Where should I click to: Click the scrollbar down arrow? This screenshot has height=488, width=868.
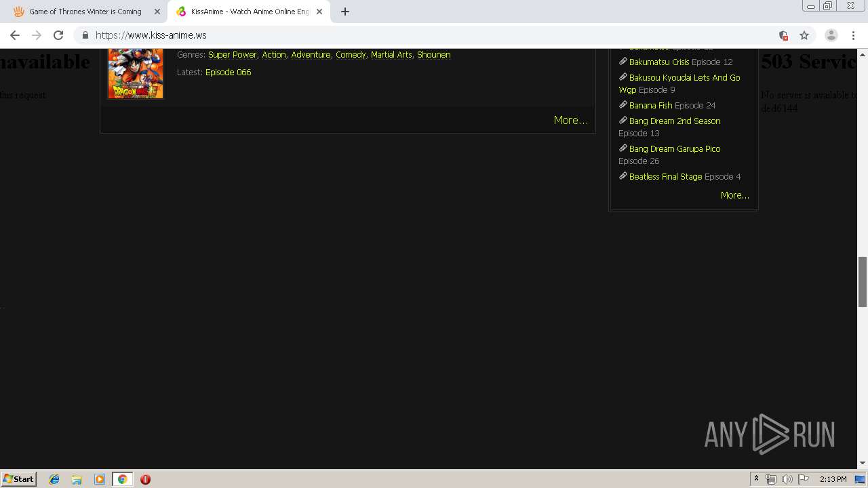[x=863, y=464]
